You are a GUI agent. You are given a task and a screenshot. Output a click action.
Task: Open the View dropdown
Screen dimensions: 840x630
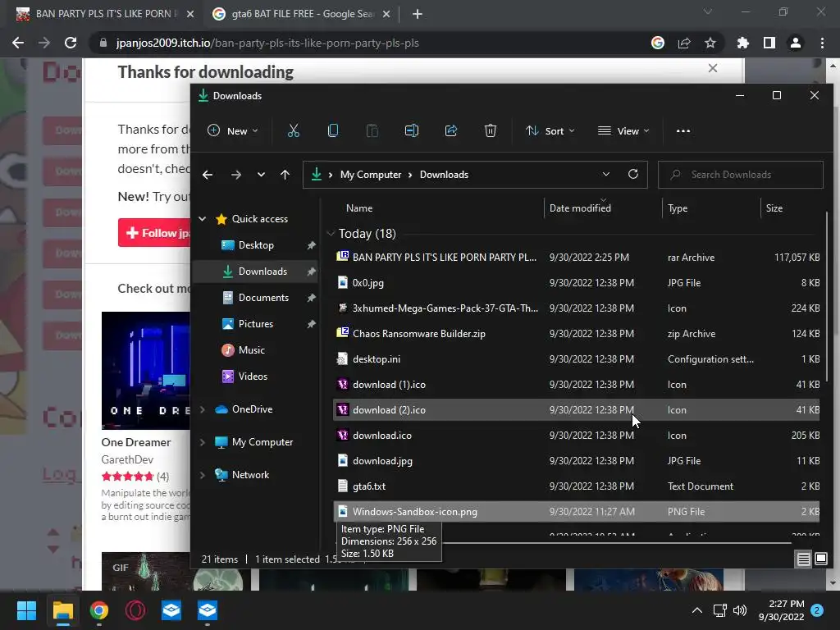pyautogui.click(x=623, y=130)
